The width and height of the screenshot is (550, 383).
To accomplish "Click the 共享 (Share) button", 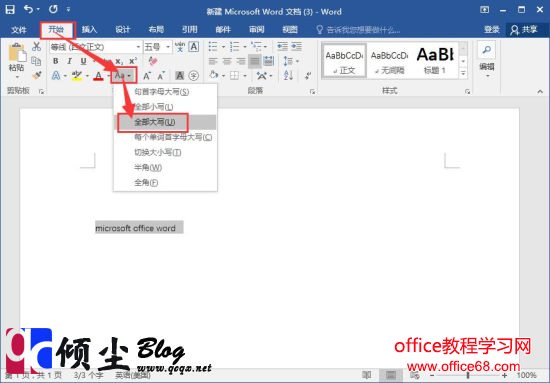I will tap(524, 30).
